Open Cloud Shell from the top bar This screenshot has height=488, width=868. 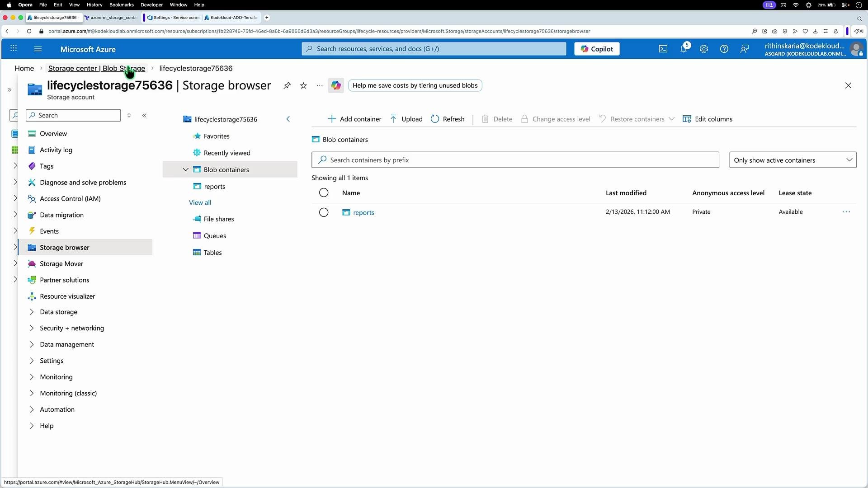(x=663, y=49)
